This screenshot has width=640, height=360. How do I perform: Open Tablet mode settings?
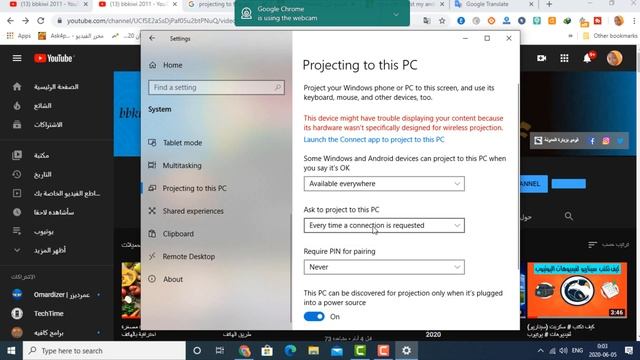pos(176,143)
